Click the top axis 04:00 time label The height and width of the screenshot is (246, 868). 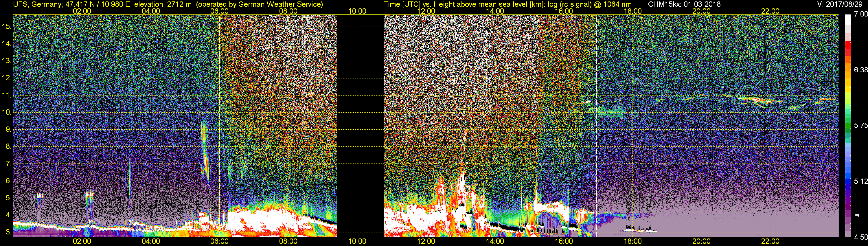coord(151,11)
